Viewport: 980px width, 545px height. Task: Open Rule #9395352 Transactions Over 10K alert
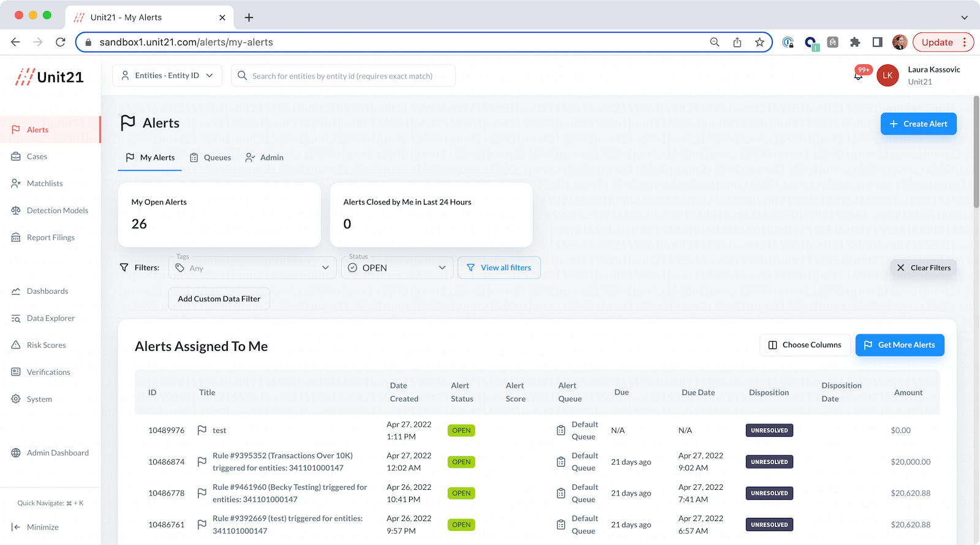click(282, 462)
